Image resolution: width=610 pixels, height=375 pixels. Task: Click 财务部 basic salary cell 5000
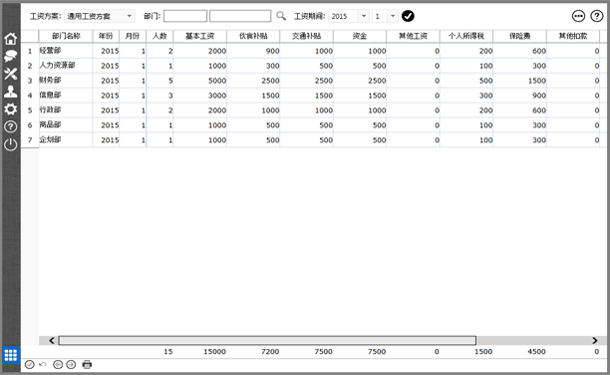tap(200, 81)
